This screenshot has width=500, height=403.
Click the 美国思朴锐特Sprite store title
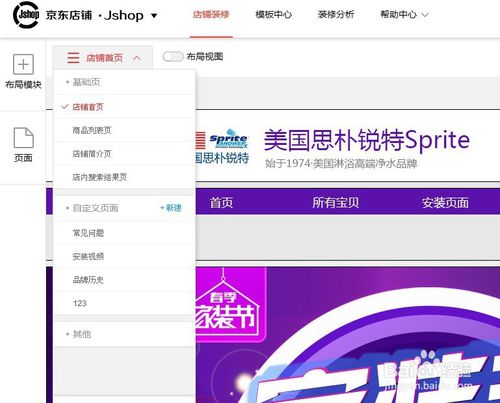point(367,140)
